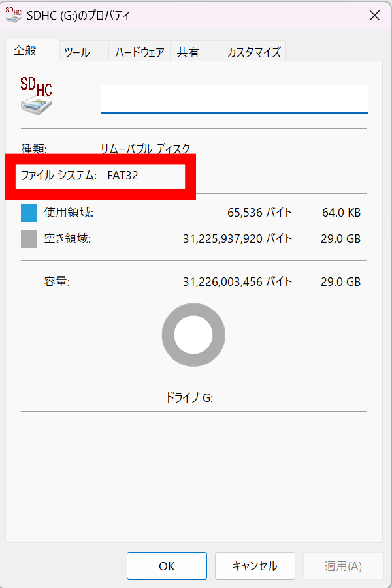This screenshot has height=588, width=392.
Task: Click the キャンセル button
Action: tap(255, 566)
